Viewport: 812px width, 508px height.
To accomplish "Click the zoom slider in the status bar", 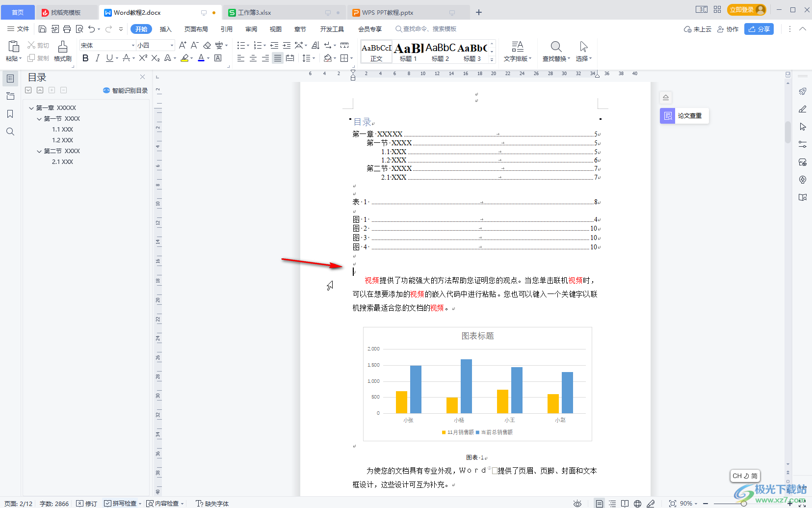I will pos(743,504).
